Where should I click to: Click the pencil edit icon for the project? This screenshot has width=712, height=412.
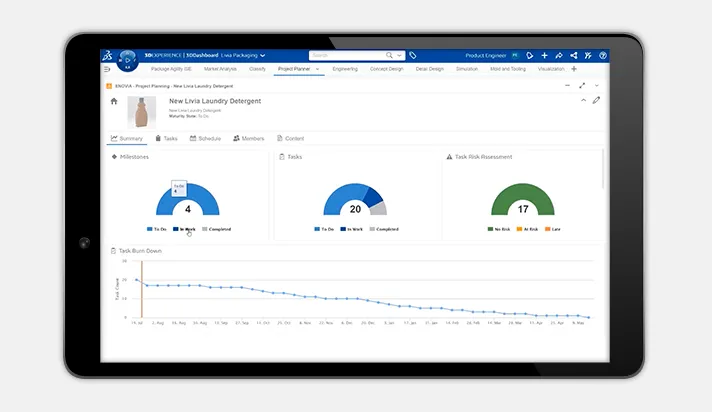tap(596, 100)
